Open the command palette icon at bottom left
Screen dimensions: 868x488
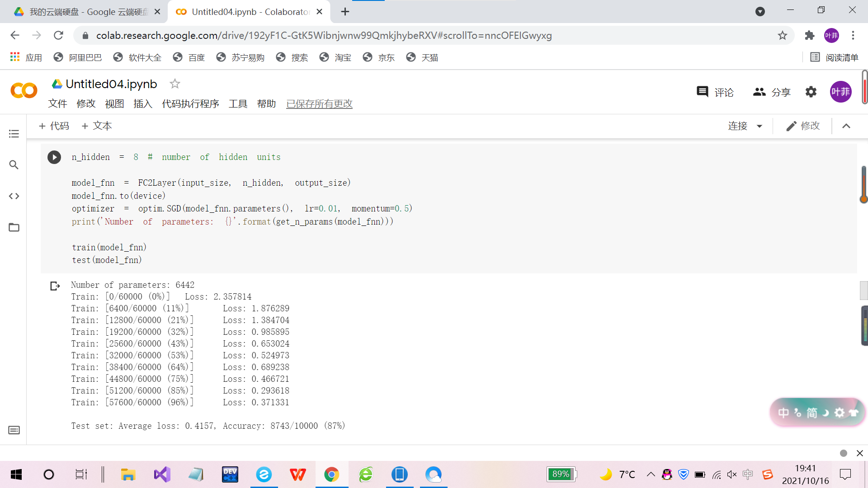[14, 430]
